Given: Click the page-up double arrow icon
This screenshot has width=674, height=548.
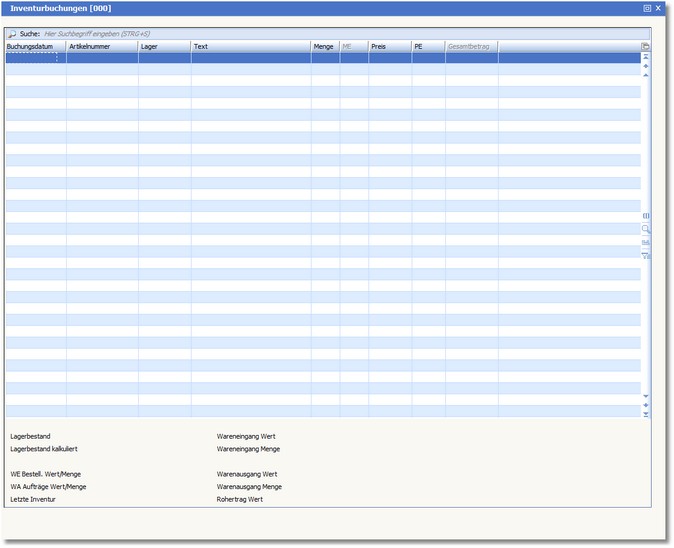Looking at the screenshot, I should point(646,66).
